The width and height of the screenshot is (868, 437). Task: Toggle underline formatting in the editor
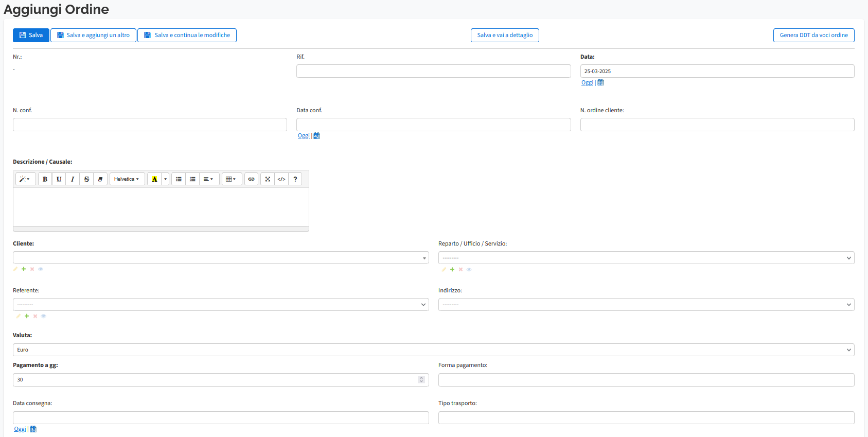pos(59,179)
